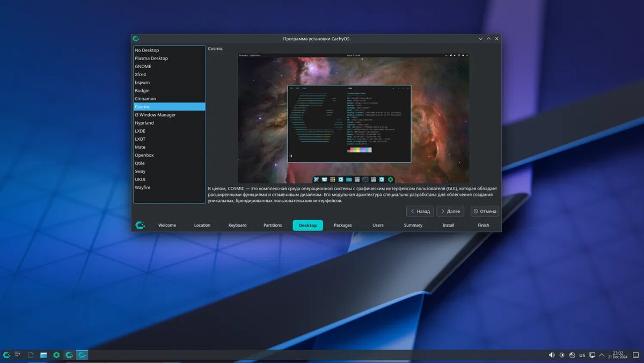Screen dimensions: 644x363
Task: Click the Show Desktop icon at taskbar end
Action: coord(635,355)
